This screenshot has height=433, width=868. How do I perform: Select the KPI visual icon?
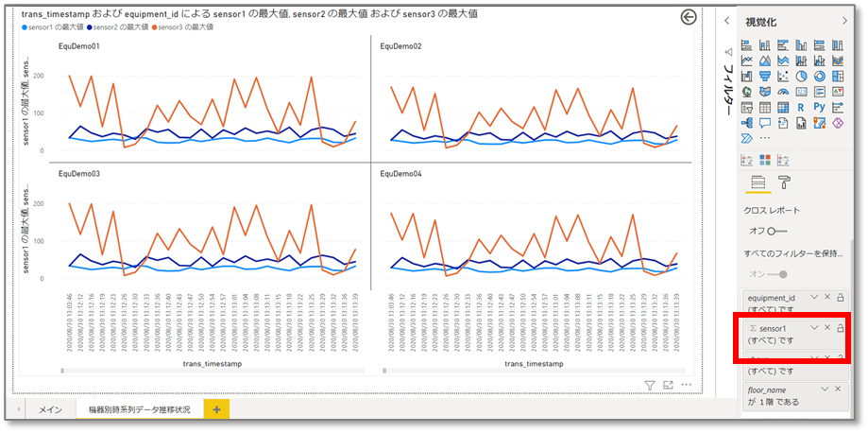(838, 92)
